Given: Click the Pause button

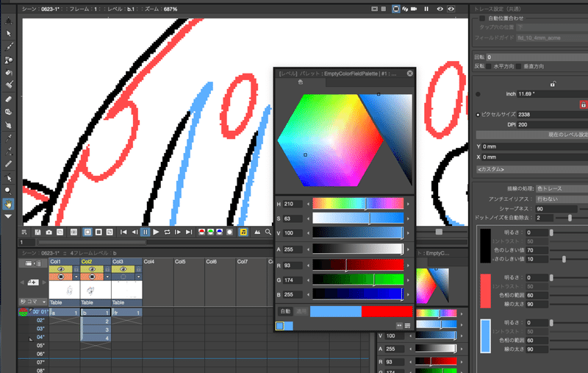Looking at the screenshot, I should tap(146, 232).
